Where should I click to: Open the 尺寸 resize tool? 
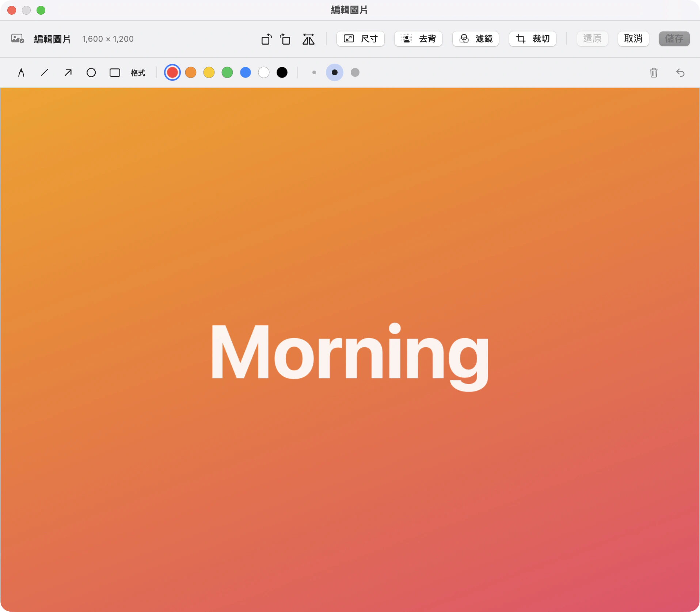[361, 39]
